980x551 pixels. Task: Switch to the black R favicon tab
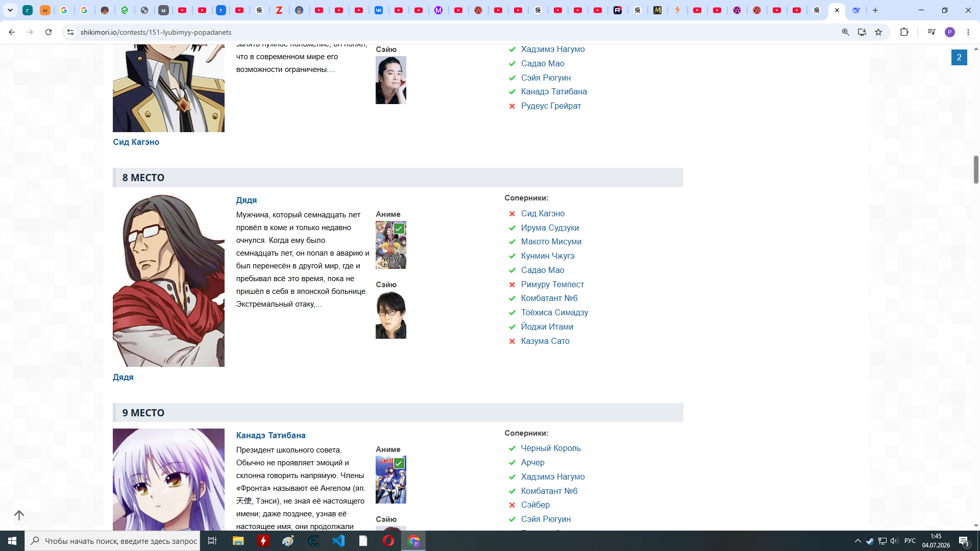[x=618, y=10]
